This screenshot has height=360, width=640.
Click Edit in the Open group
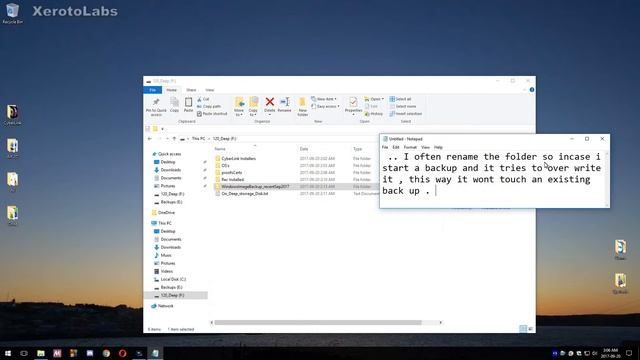(371, 107)
